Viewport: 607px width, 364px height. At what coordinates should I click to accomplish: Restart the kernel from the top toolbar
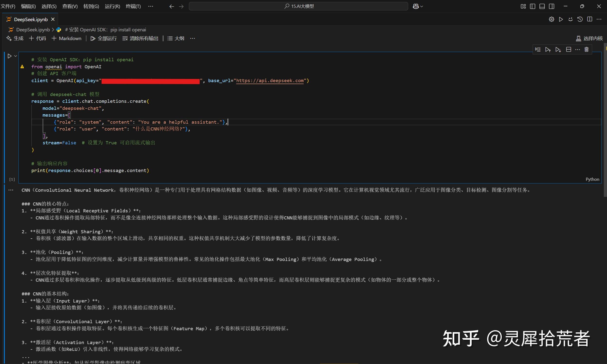pyautogui.click(x=571, y=19)
